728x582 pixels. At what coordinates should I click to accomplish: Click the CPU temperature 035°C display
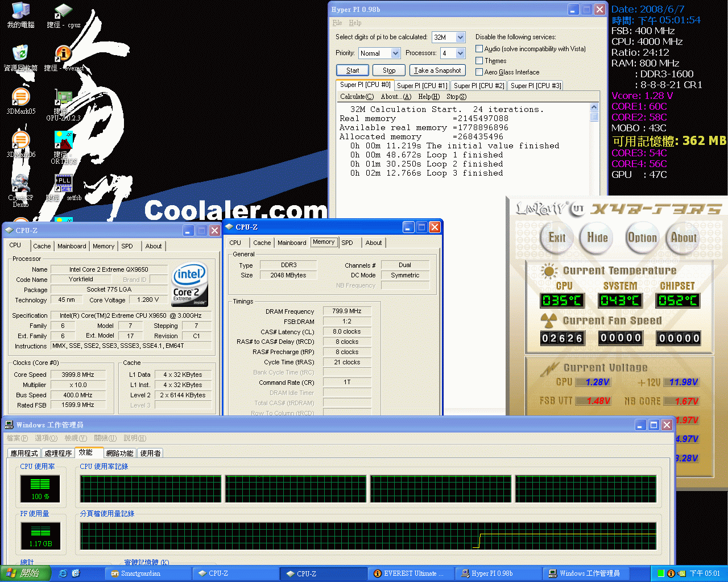pyautogui.click(x=562, y=300)
